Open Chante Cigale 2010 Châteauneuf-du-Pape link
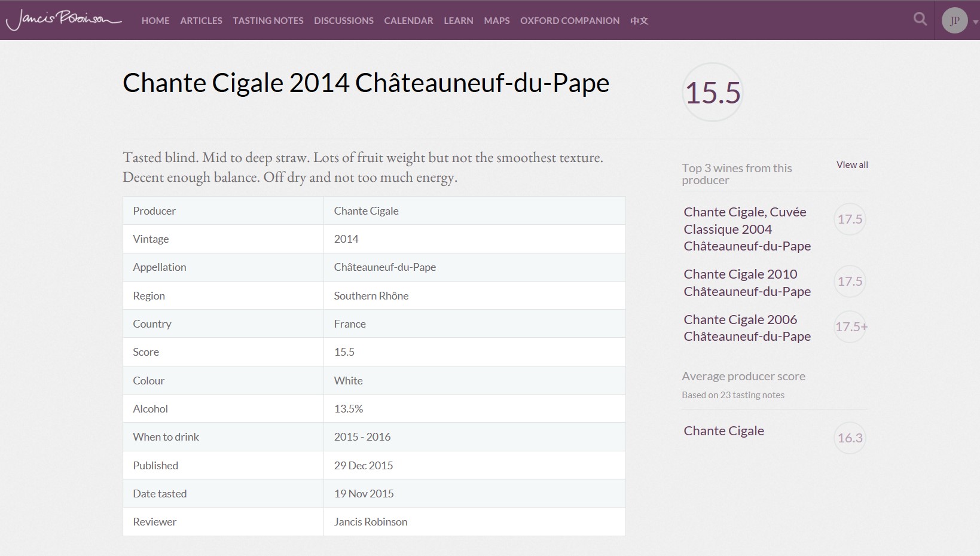Viewport: 980px width, 556px height. click(x=747, y=282)
